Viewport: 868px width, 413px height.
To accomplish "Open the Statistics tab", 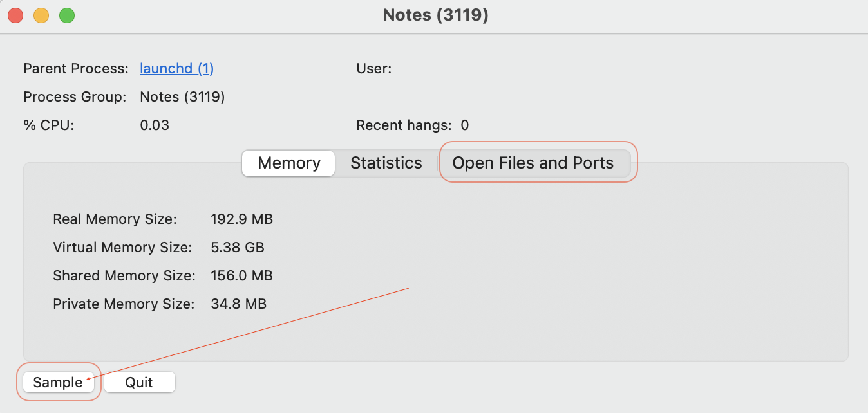I will [386, 163].
